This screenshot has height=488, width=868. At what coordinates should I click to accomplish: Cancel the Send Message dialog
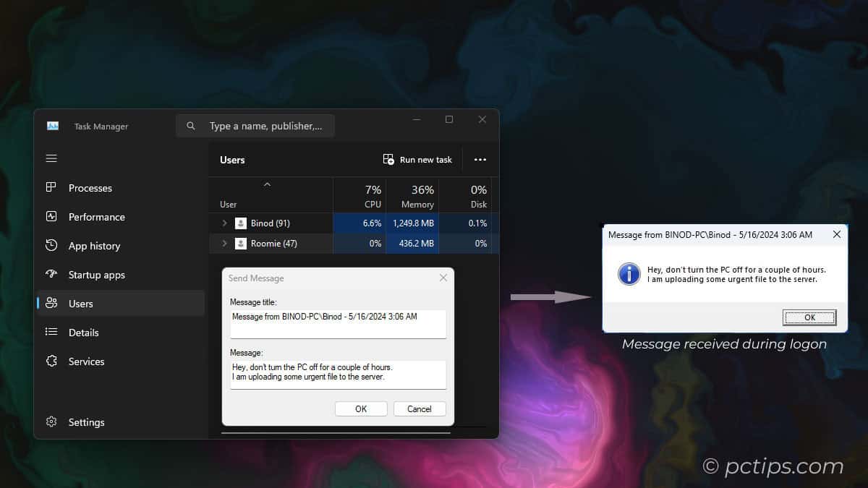click(420, 408)
